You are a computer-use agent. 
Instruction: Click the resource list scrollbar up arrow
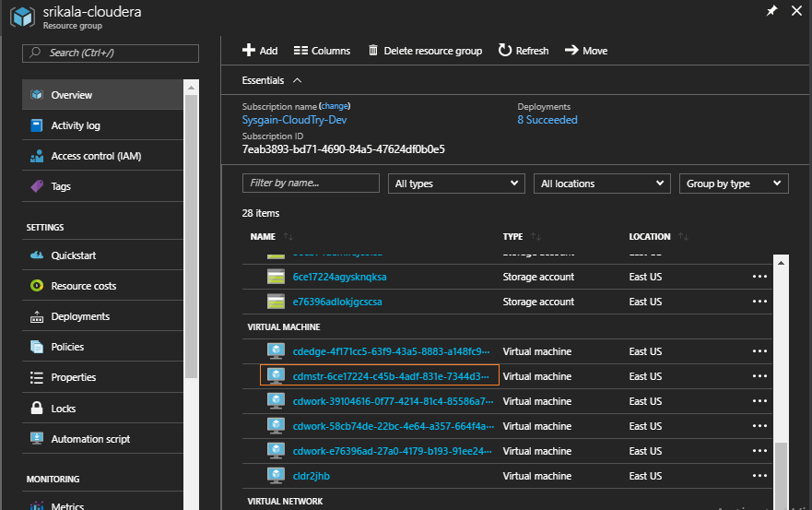pyautogui.click(x=781, y=263)
